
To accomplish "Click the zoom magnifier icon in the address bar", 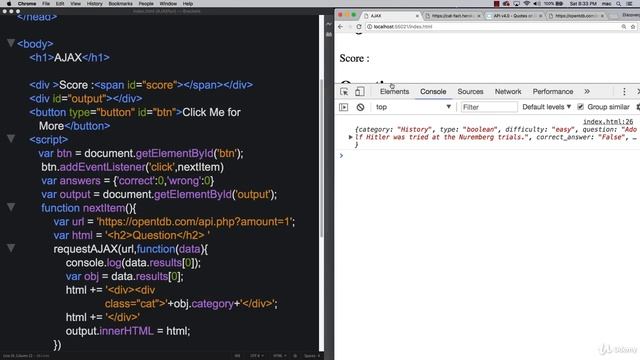I will point(624,27).
